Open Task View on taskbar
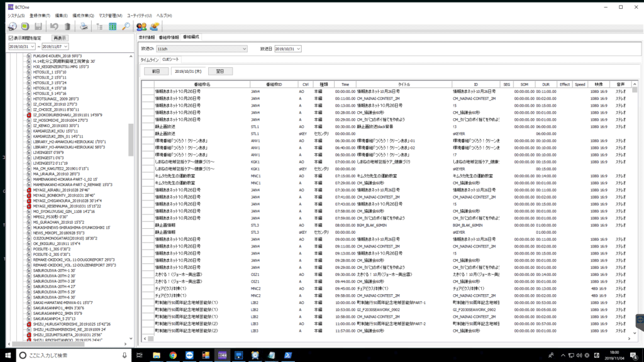Viewport: 644px width, 362px height. click(x=139, y=356)
